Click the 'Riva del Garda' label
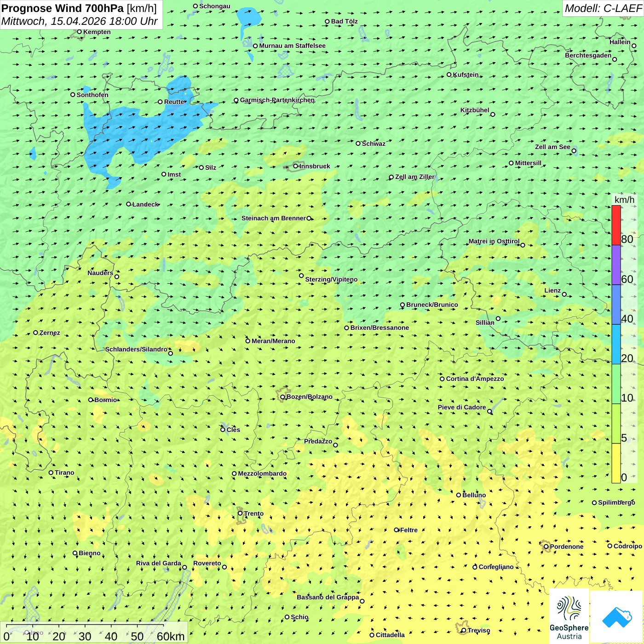This screenshot has width=644, height=644. [159, 563]
